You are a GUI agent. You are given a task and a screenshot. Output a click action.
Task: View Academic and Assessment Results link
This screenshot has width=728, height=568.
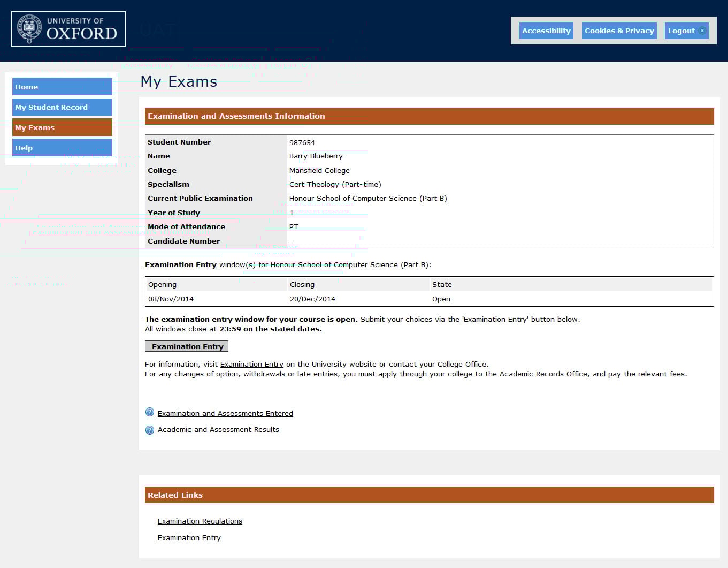218,429
